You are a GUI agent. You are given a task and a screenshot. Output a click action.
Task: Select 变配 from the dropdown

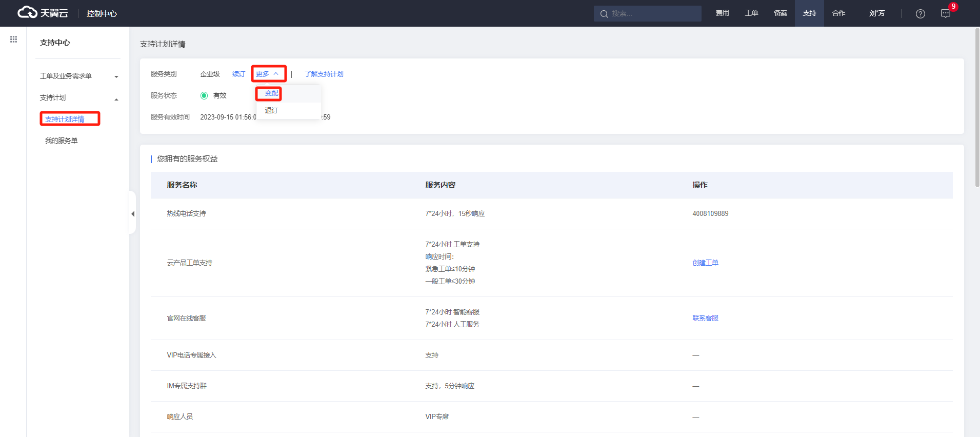[x=271, y=93]
